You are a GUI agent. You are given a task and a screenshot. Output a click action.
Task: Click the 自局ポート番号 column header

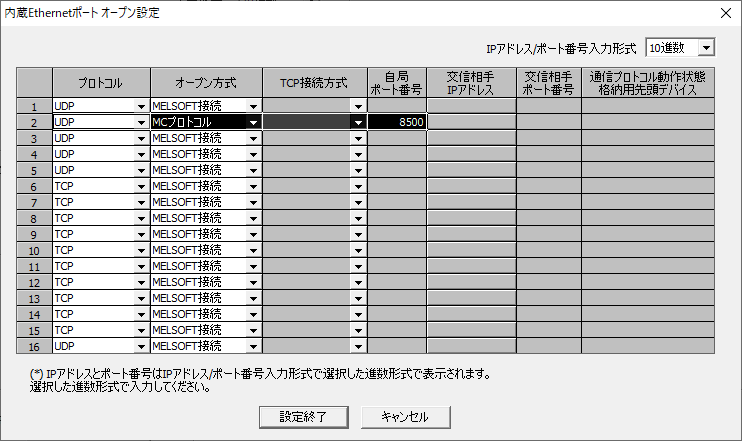pos(397,83)
